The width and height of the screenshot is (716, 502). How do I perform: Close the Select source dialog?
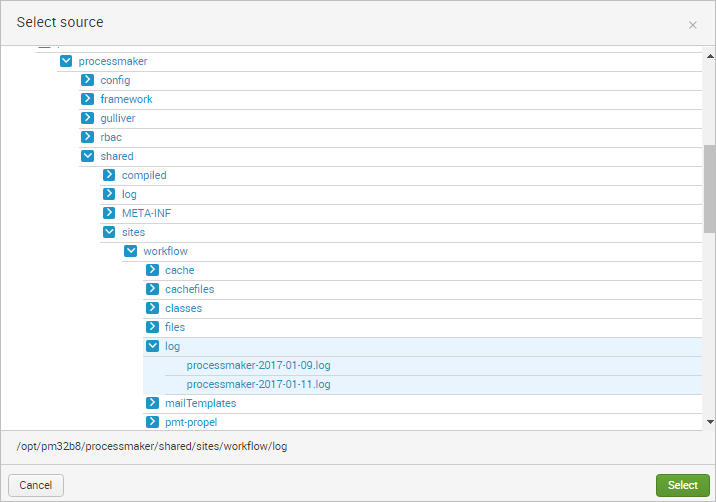point(692,25)
